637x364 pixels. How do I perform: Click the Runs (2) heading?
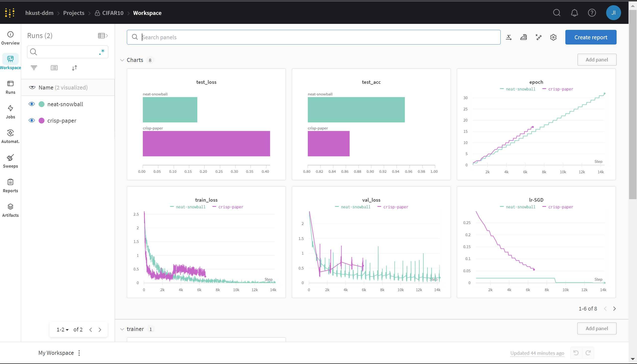click(x=40, y=36)
